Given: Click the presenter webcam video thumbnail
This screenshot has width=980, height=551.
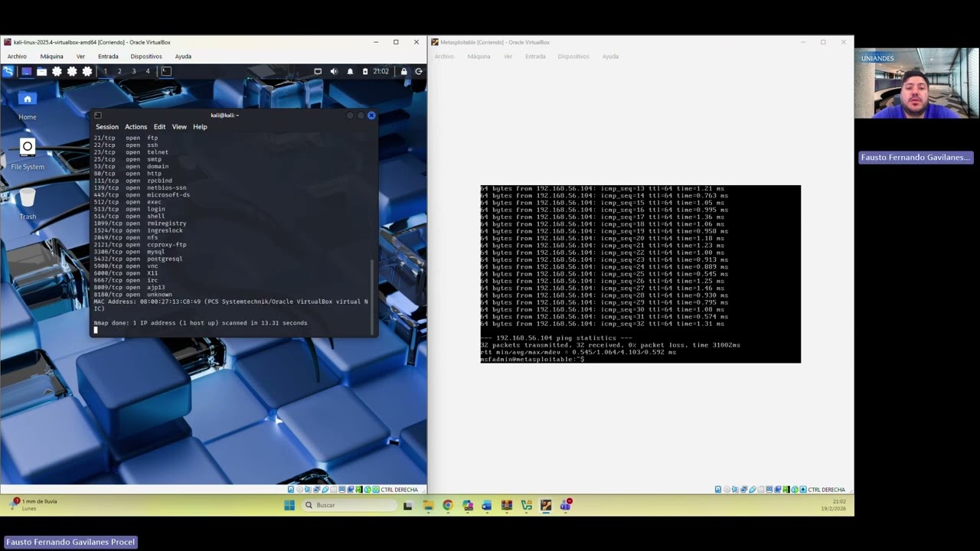Looking at the screenshot, I should (916, 84).
